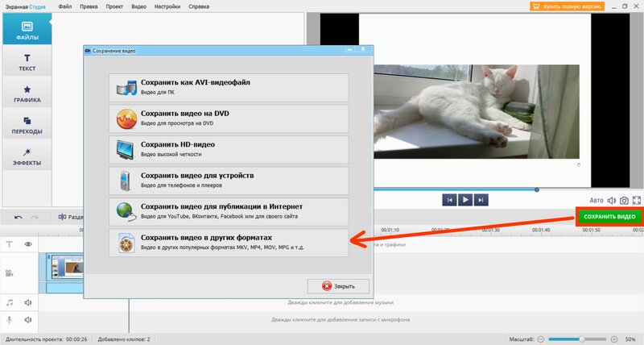Open the Справка menu
Image resolution: width=644 pixels, height=345 pixels.
click(x=199, y=6)
